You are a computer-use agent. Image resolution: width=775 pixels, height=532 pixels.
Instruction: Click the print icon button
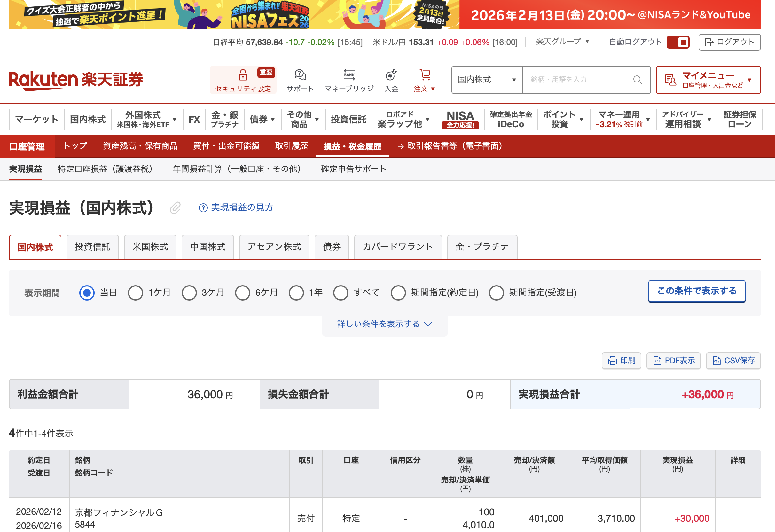point(621,361)
